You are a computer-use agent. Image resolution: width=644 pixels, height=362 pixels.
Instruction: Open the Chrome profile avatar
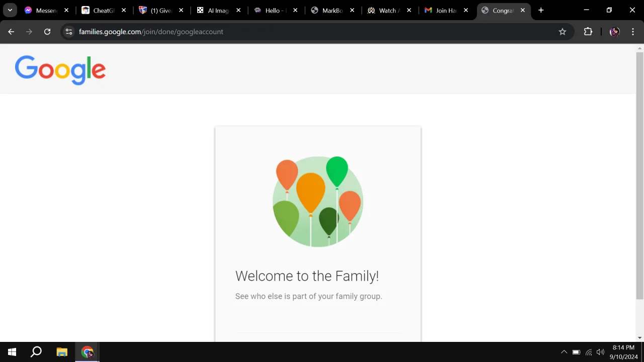point(614,32)
